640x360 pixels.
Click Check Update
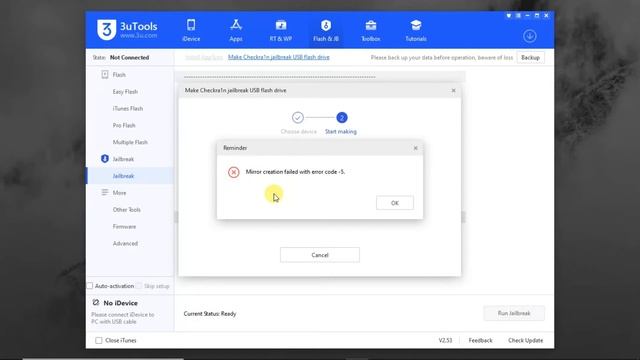pos(525,340)
